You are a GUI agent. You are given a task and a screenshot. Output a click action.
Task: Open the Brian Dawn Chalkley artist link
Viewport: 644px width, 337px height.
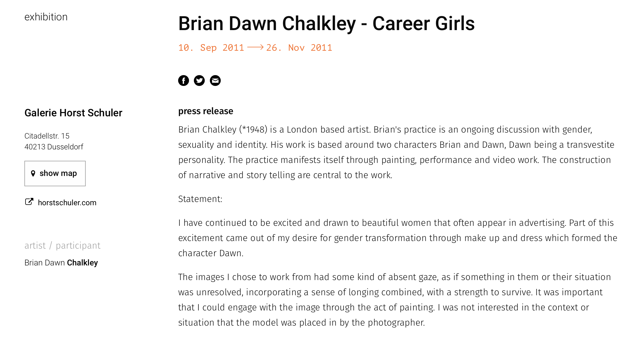pyautogui.click(x=61, y=263)
